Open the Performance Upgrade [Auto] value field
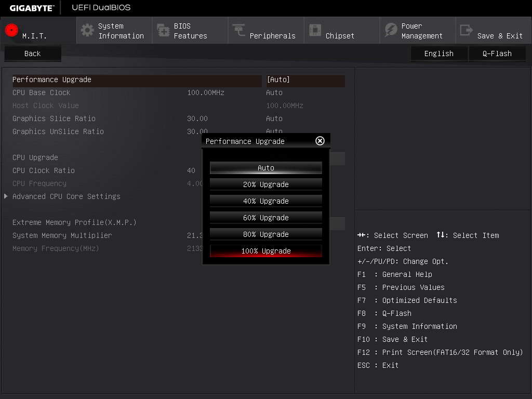Viewport: 532px width, 399px height. pos(304,80)
